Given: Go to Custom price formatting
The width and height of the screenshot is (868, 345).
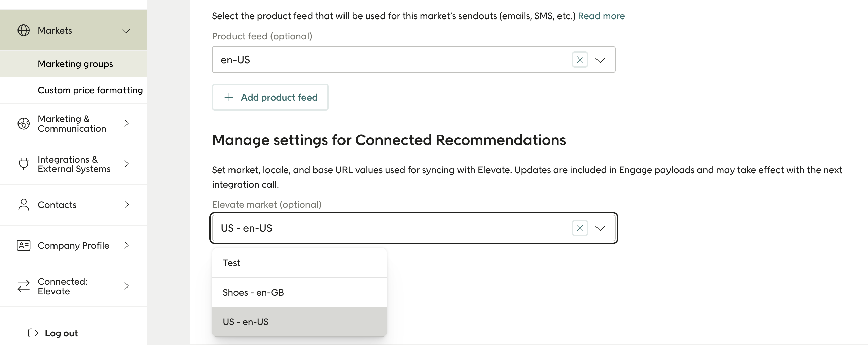Looking at the screenshot, I should (x=90, y=90).
